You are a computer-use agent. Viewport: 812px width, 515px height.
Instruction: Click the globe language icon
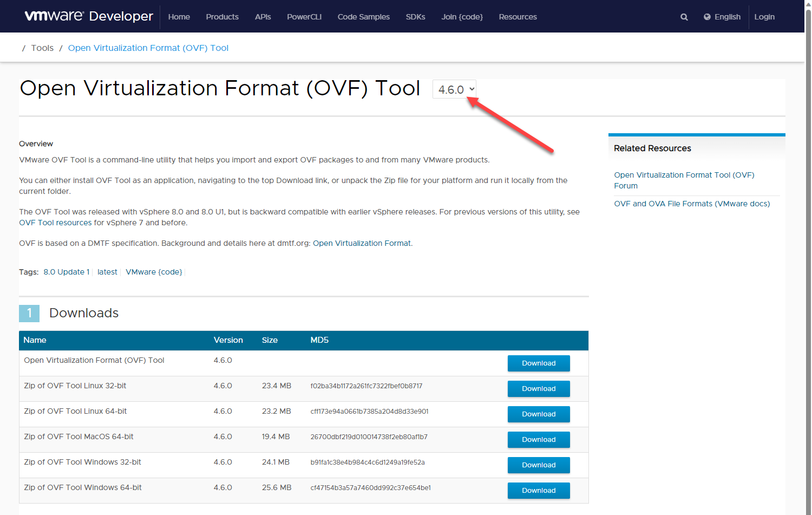[707, 17]
